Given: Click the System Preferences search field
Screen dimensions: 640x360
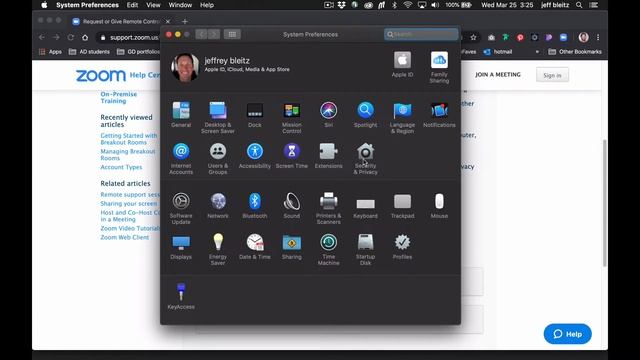Looking at the screenshot, I should [x=421, y=34].
